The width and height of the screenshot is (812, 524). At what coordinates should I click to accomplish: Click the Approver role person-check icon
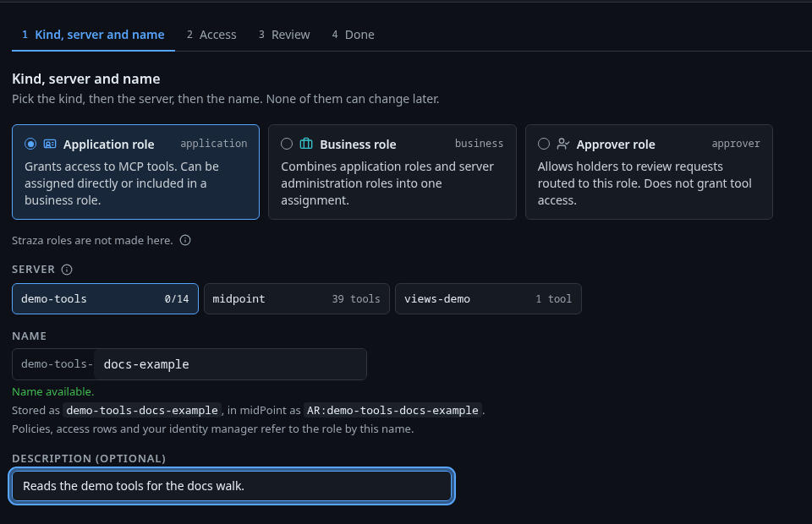pyautogui.click(x=563, y=144)
